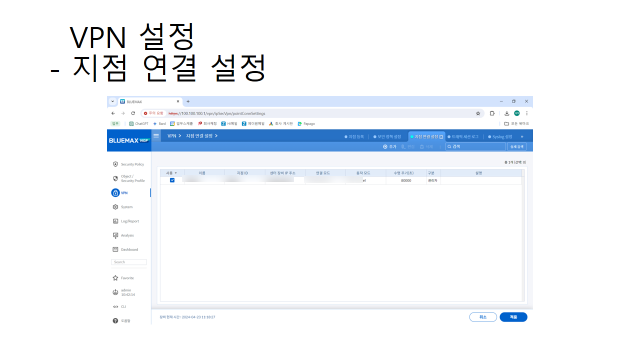Switch to the Syslog settings tab
640x360 pixels.
coord(500,137)
